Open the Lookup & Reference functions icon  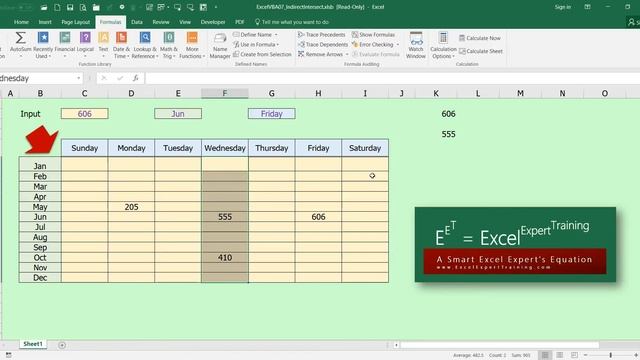(x=144, y=38)
